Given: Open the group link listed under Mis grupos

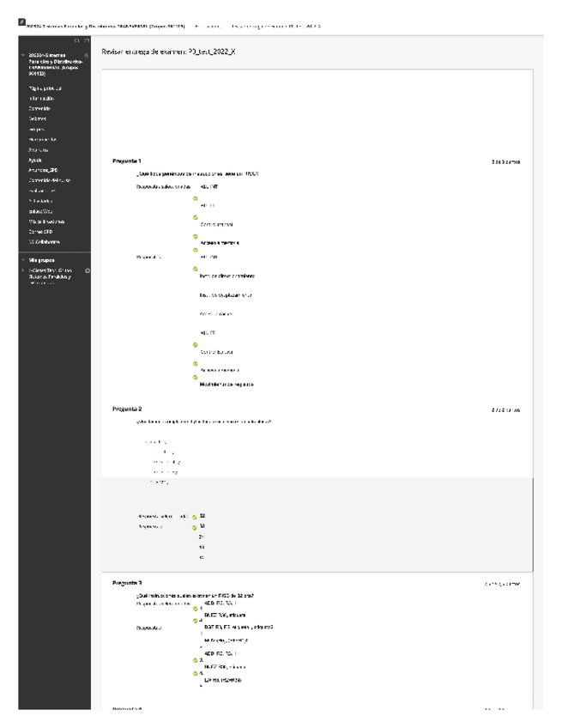Looking at the screenshot, I should (x=50, y=276).
